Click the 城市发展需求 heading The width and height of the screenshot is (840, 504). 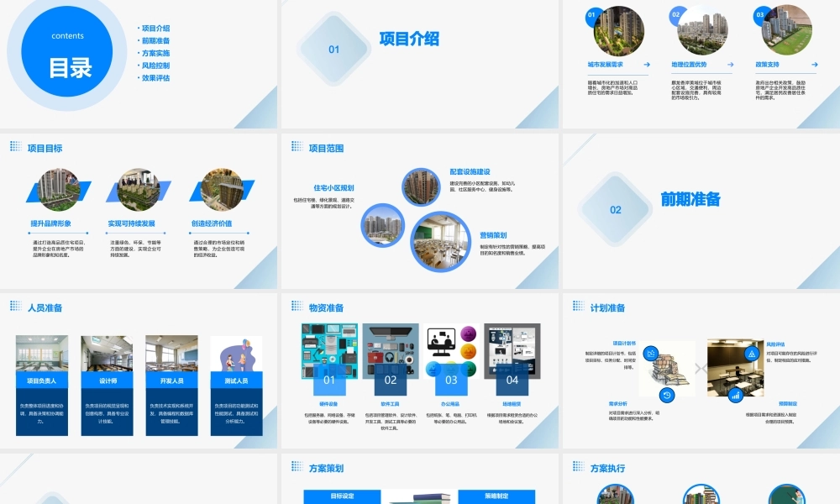pyautogui.click(x=606, y=65)
